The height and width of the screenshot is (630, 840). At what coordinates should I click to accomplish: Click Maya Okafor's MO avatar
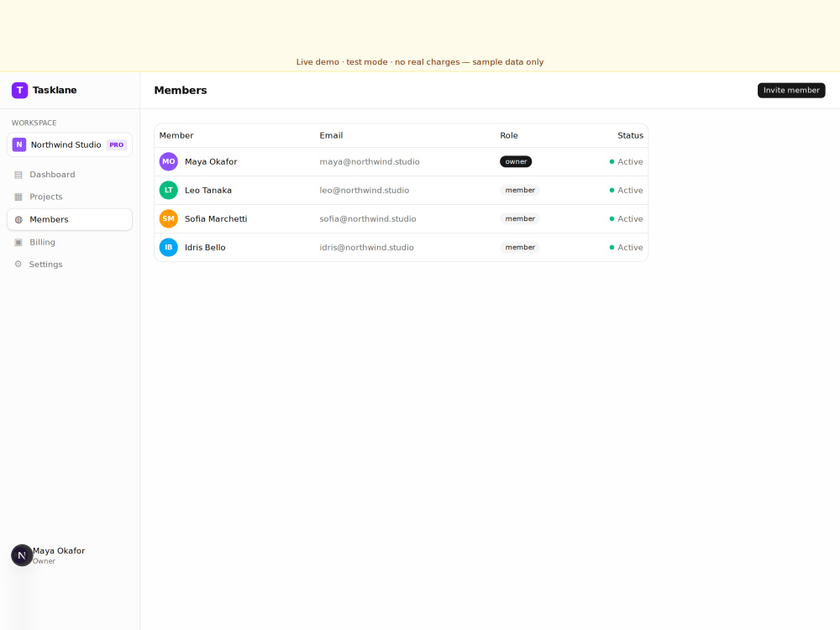click(x=169, y=162)
